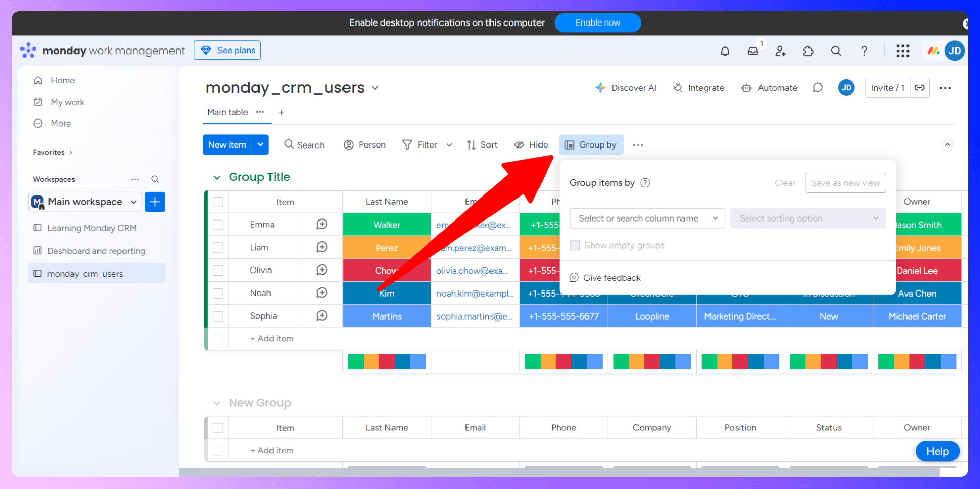Click the Enable now button
This screenshot has width=980, height=489.
coord(598,23)
